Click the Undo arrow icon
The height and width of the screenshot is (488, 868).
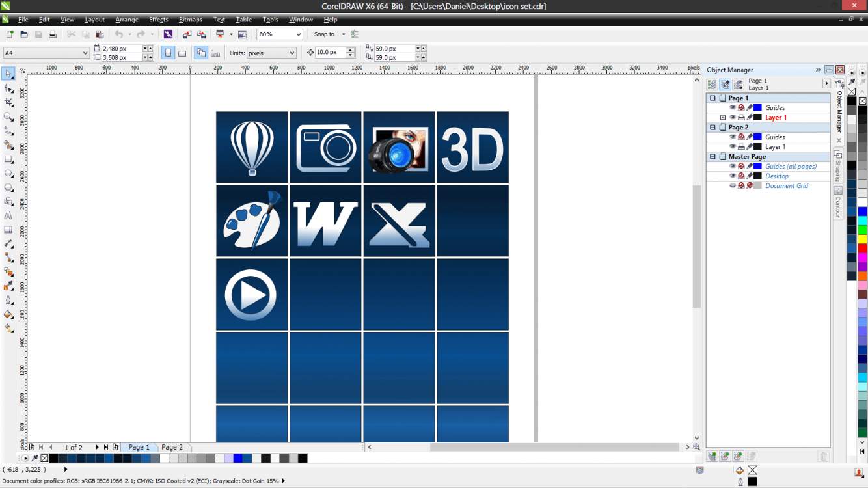118,34
